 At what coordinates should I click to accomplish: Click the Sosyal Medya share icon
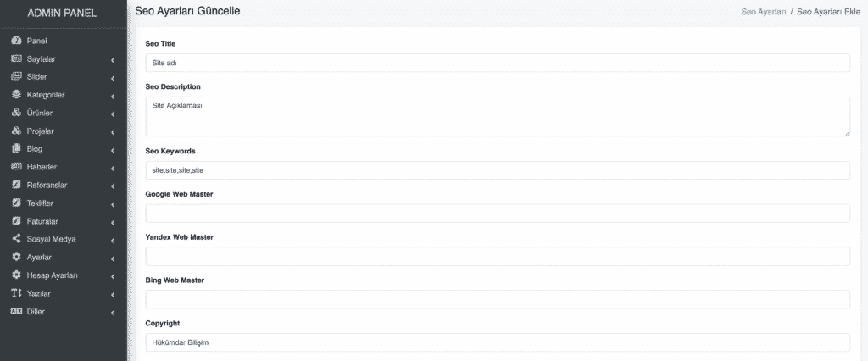tap(16, 239)
